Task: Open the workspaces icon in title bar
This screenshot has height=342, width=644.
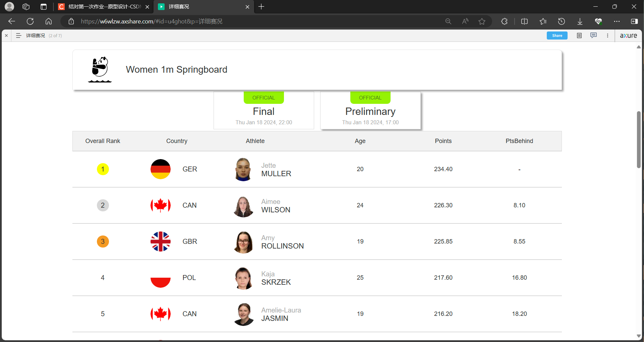Action: pos(26,7)
